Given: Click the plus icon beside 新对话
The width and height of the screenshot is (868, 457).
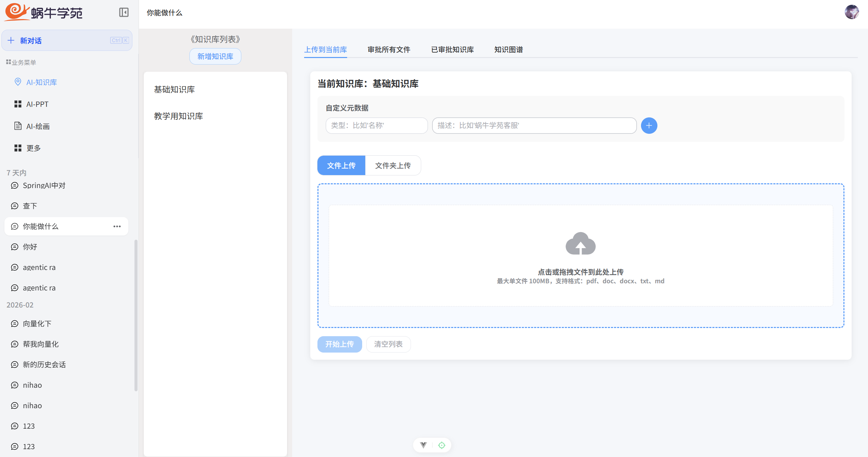Looking at the screenshot, I should coord(11,41).
